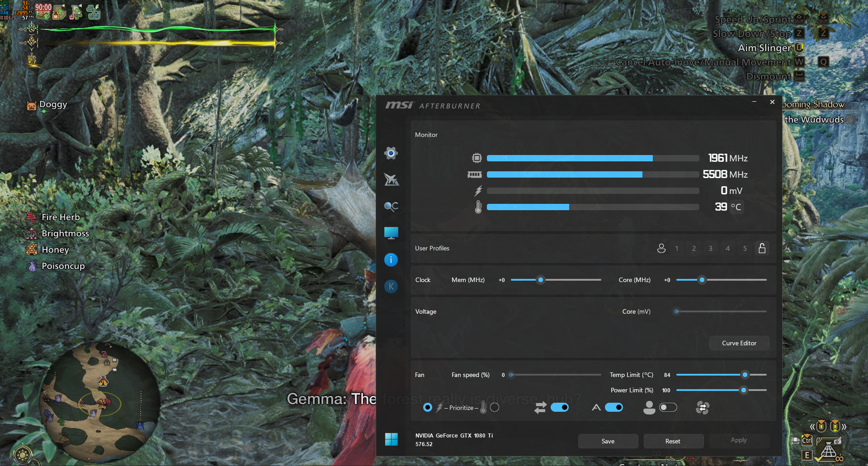Viewport: 868px width, 466px height.
Task: Click the "NVIDIA GeForce GTX 1080 Ti" text
Action: coord(454,436)
